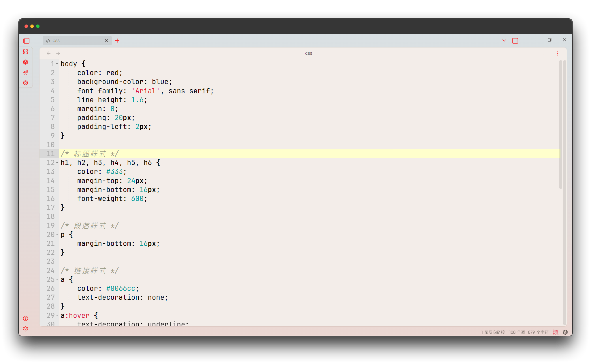Open help via the question mark icon
This screenshot has width=591, height=364.
click(26, 318)
